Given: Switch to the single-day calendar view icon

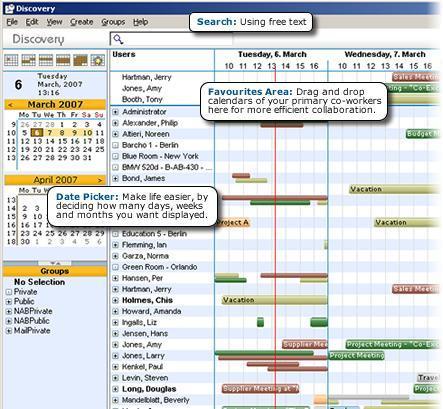Looking at the screenshot, I should pos(11,60).
